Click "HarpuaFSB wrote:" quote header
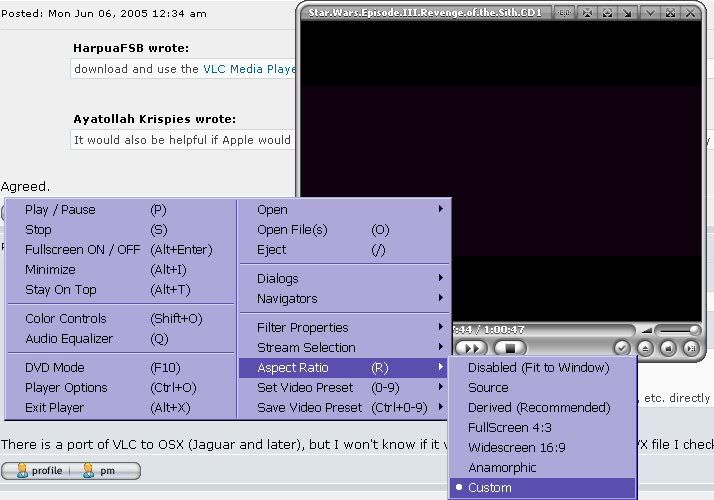The height and width of the screenshot is (500, 714). [131, 48]
